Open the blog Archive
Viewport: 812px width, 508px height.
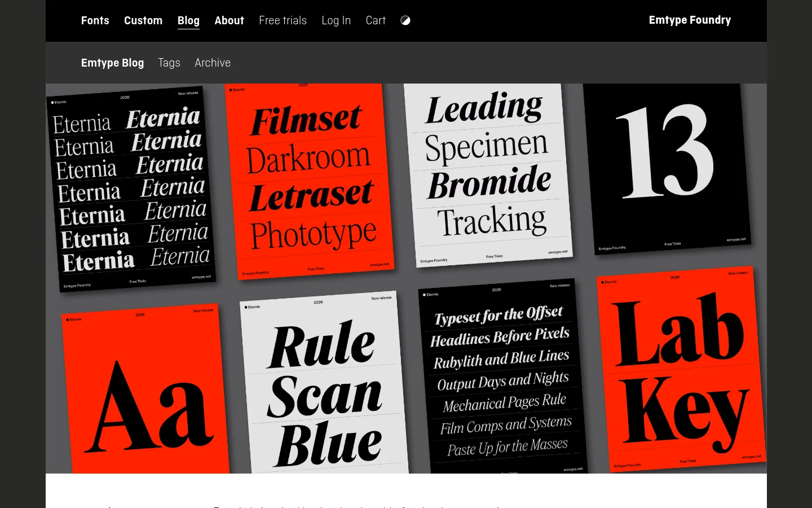tap(213, 63)
